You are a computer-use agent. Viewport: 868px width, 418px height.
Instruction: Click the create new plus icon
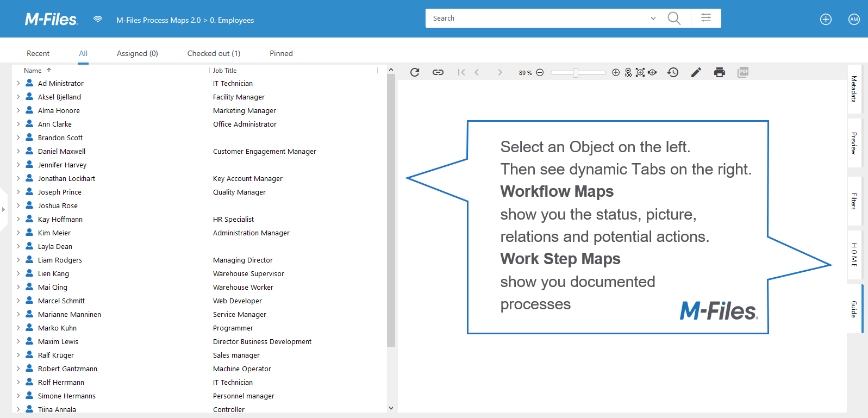(826, 20)
